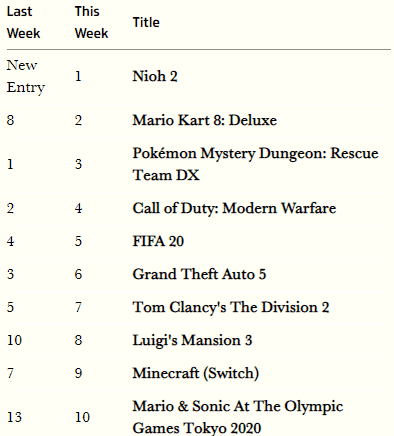Image resolution: width=394 pixels, height=436 pixels.
Task: Click last week's rank 8 for Mario Kart
Action: tap(10, 120)
